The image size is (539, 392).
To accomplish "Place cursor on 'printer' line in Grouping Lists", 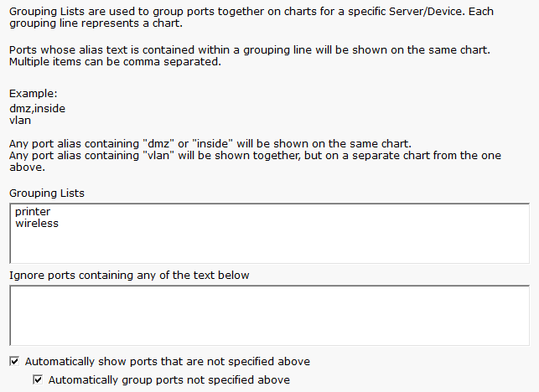I will pyautogui.click(x=33, y=212).
